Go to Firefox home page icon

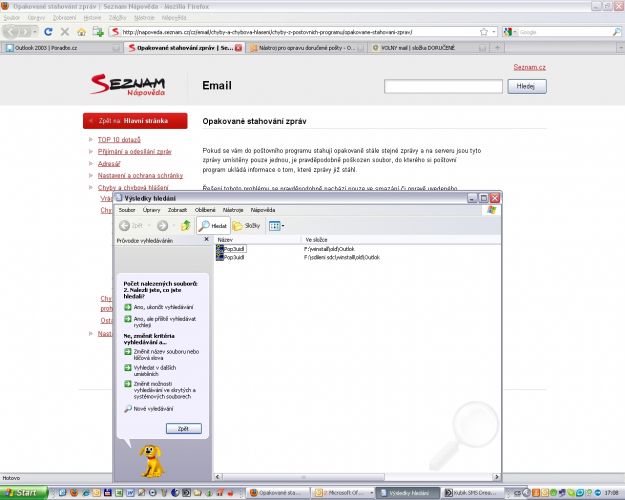(81, 32)
